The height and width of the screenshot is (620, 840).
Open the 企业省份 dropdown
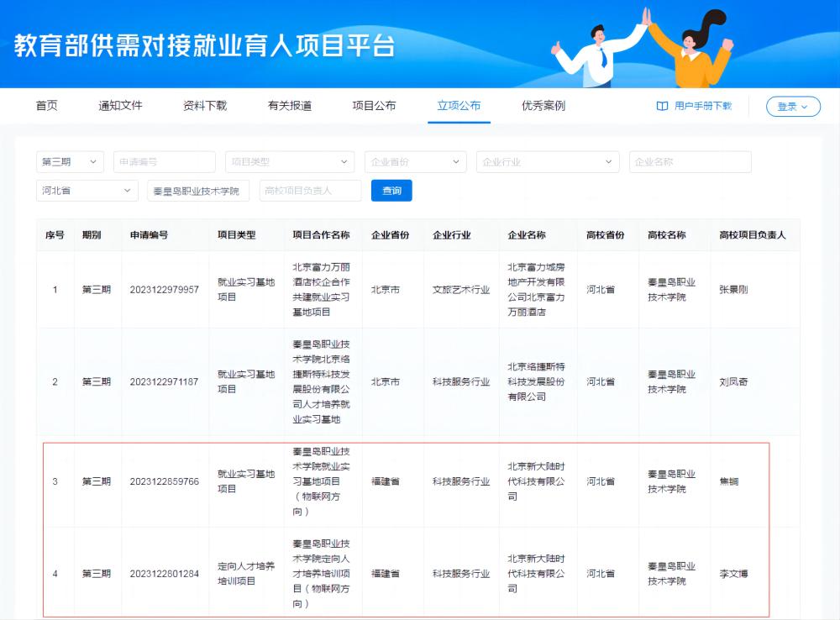pyautogui.click(x=415, y=162)
